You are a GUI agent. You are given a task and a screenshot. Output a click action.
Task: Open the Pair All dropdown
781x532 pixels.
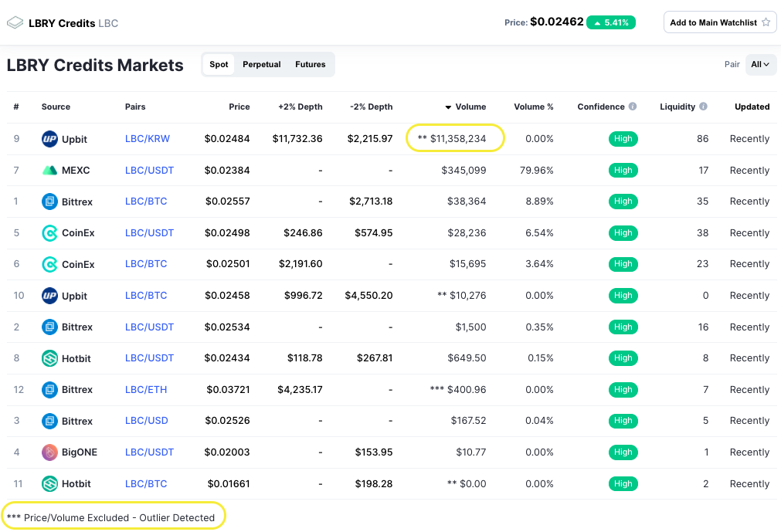coord(760,64)
